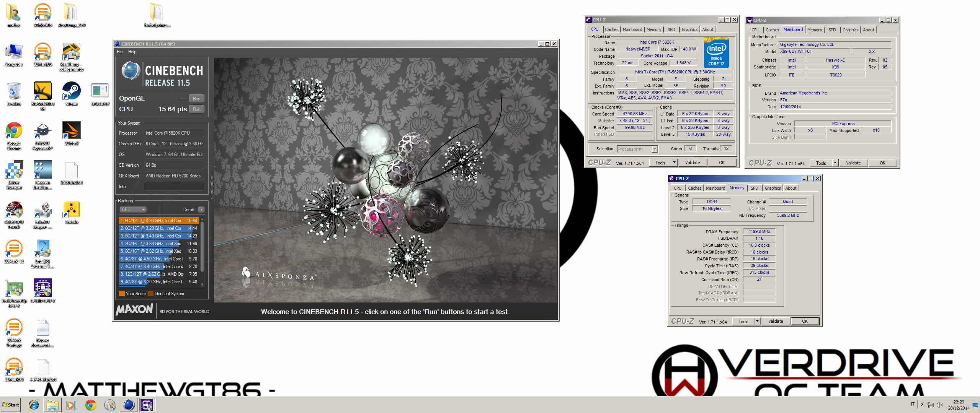The height and width of the screenshot is (413, 980).
Task: Open the setLOD17 desktop icon
Action: pyautogui.click(x=100, y=94)
